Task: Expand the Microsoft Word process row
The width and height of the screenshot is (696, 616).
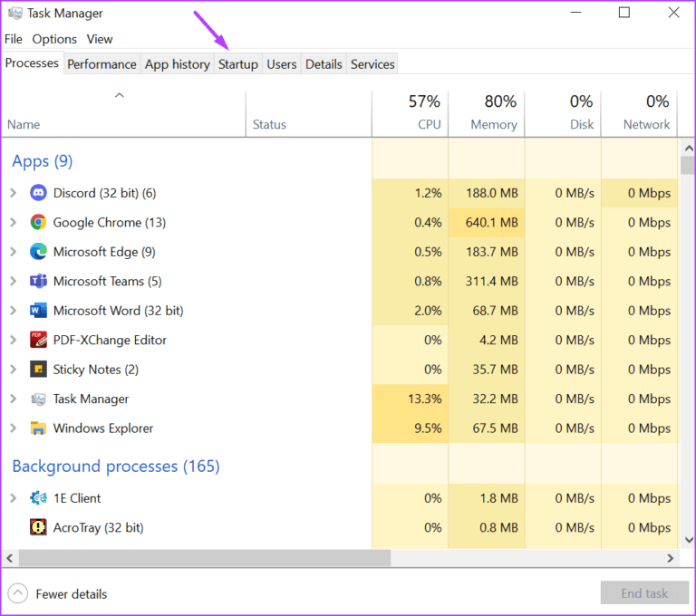Action: 14,310
